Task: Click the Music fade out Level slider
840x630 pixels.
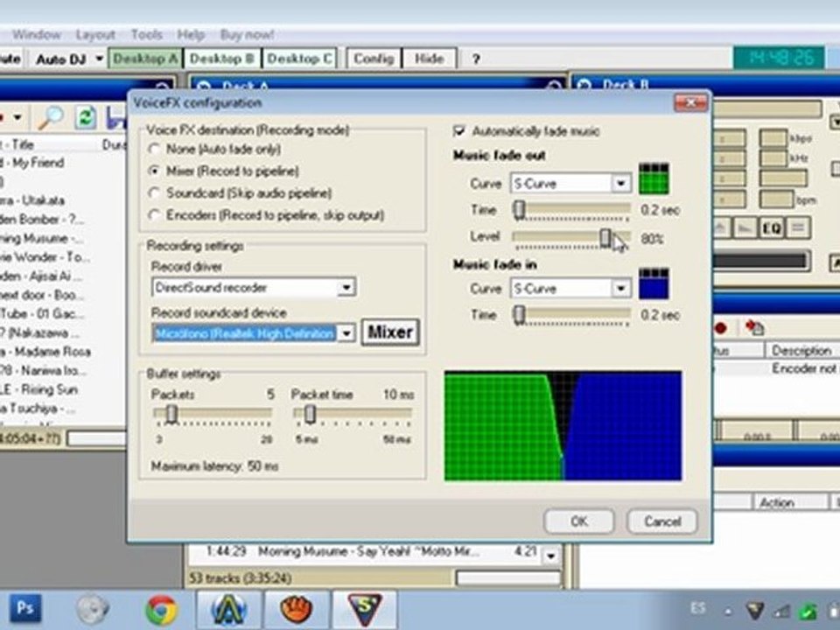Action: coord(571,238)
